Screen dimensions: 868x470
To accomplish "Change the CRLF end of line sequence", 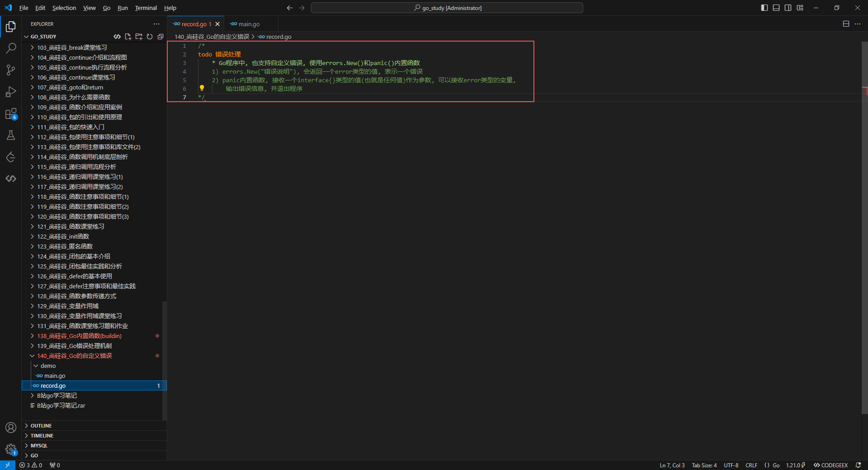I will (x=751, y=465).
